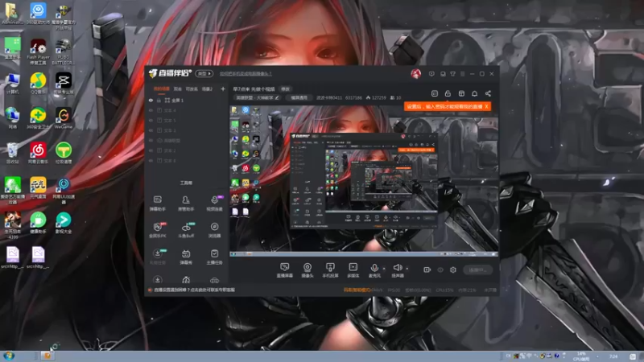Image resolution: width=644 pixels, height=362 pixels.
Task: Click the start streaming button at bottom right
Action: [x=477, y=269]
